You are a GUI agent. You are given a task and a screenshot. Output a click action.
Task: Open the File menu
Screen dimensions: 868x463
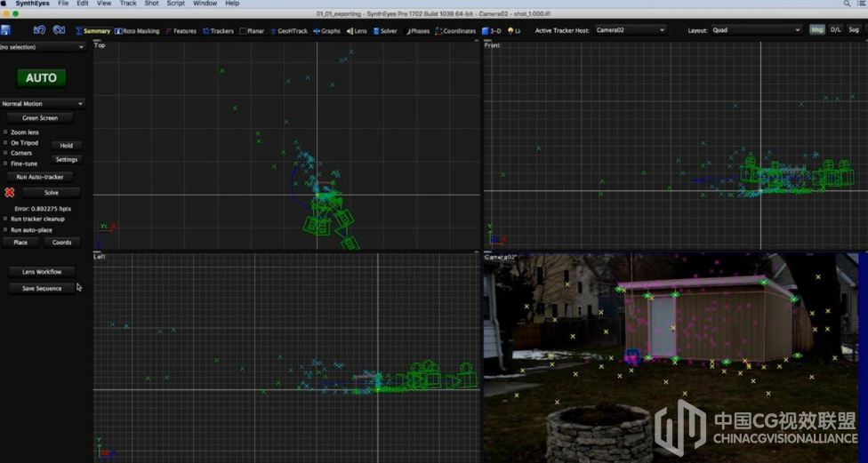click(63, 4)
